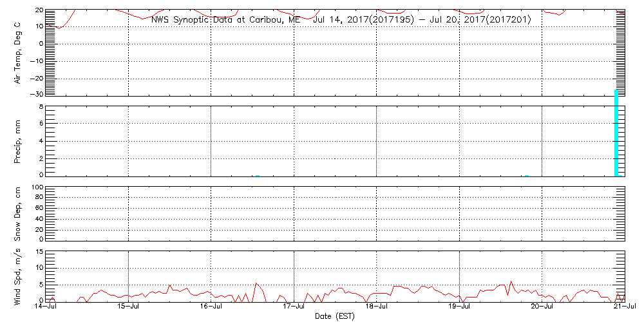The image size is (644, 322).
Task: Click the small cyan precipitation bar on 16-Jul
Action: (x=258, y=175)
